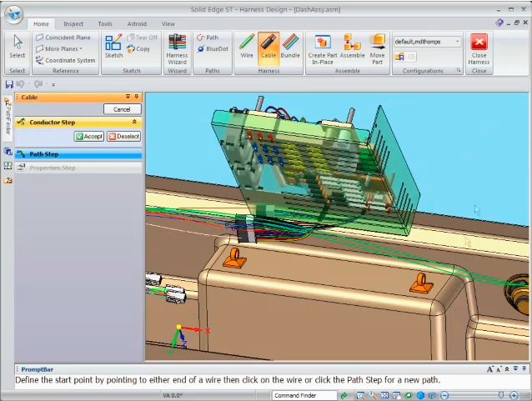Click the Assemble command
This screenshot has width=532, height=401.
pos(352,46)
